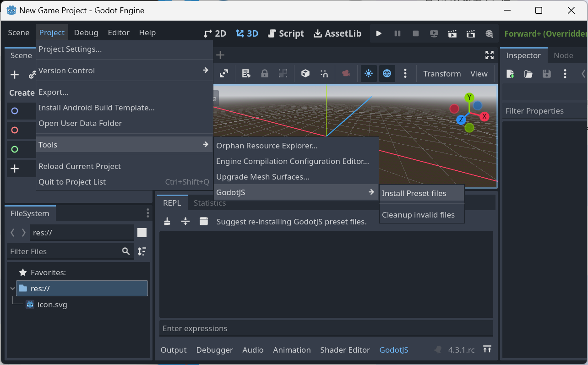This screenshot has width=588, height=365.
Task: Stop the running project
Action: pyautogui.click(x=416, y=33)
